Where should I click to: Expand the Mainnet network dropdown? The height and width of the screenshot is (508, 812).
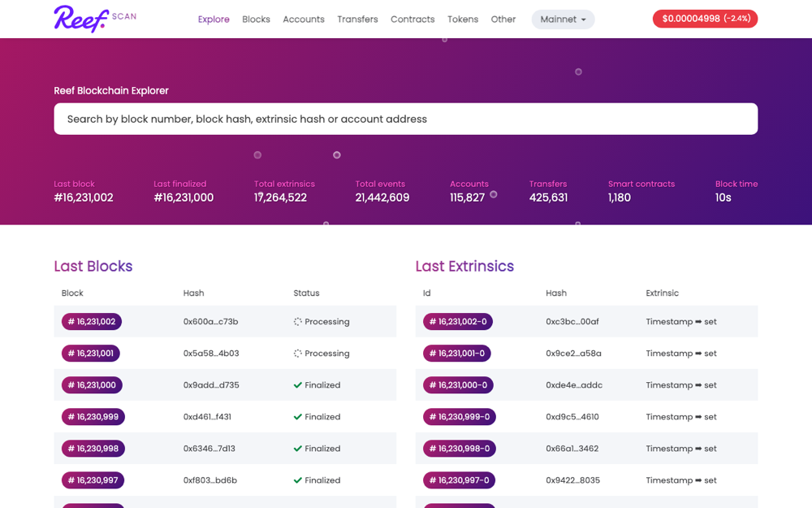tap(563, 20)
